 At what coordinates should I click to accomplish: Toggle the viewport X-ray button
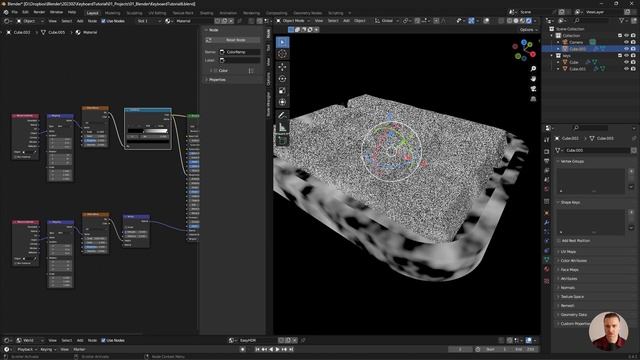click(x=502, y=20)
